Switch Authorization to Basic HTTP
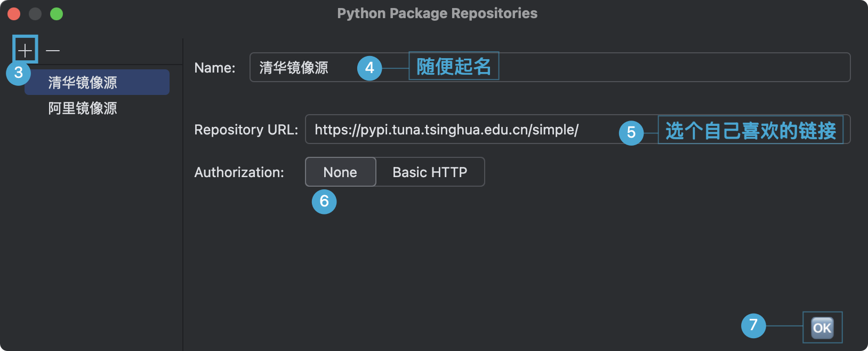 [430, 172]
